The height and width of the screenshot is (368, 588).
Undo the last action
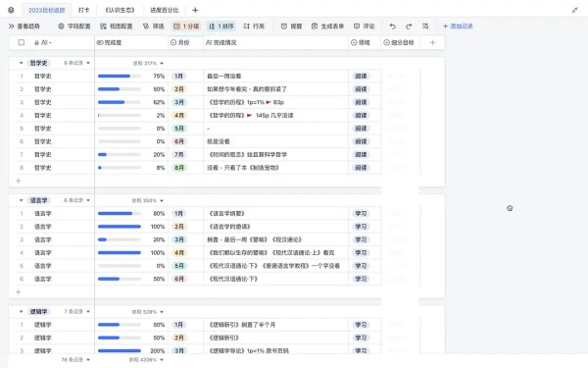[x=393, y=26]
